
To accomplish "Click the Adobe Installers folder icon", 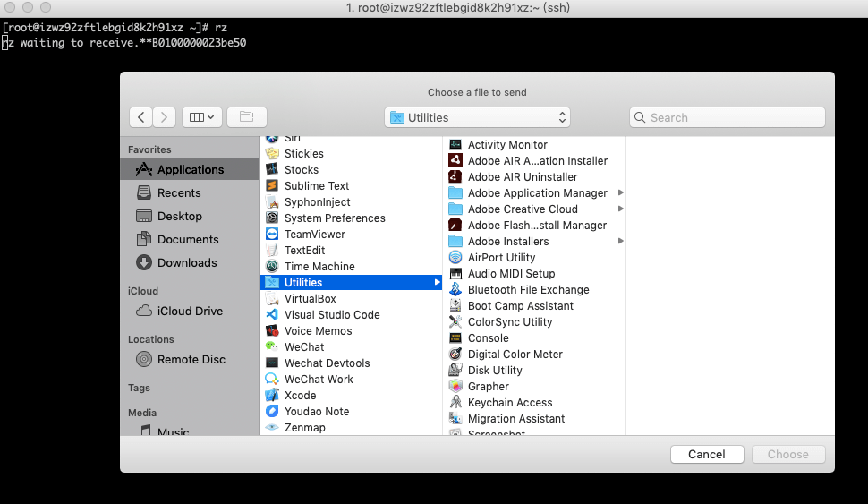I will point(455,241).
